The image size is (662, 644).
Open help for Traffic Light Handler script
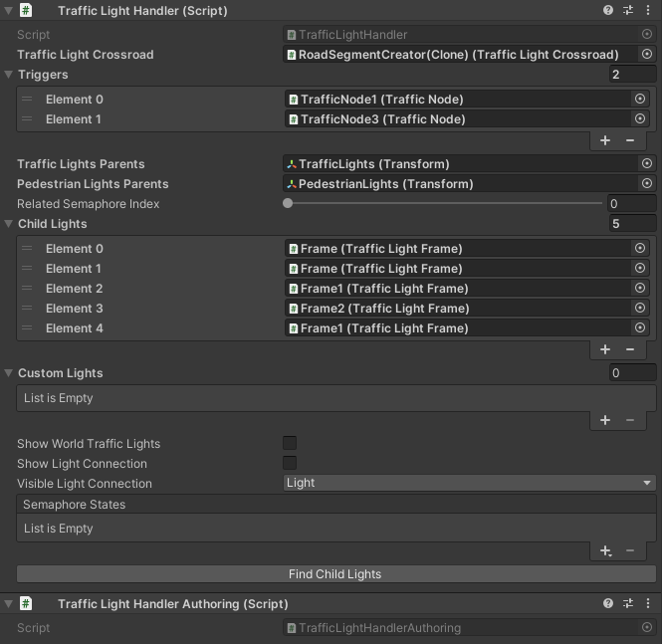click(608, 10)
